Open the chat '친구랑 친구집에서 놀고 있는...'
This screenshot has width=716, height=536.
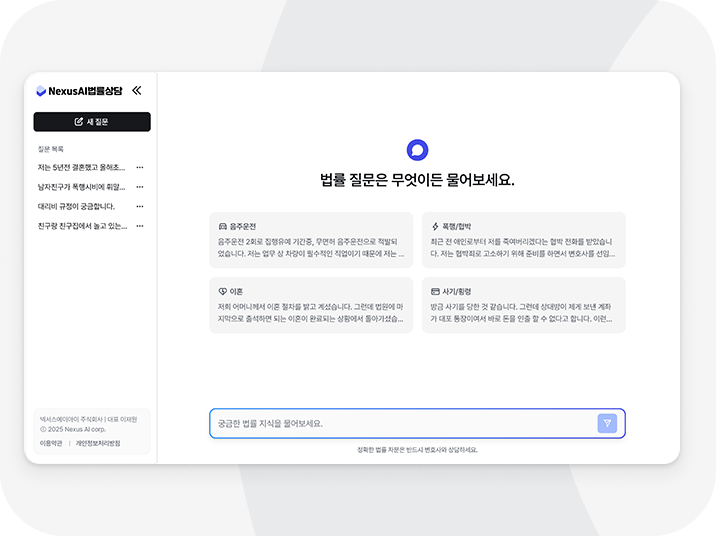pos(82,226)
